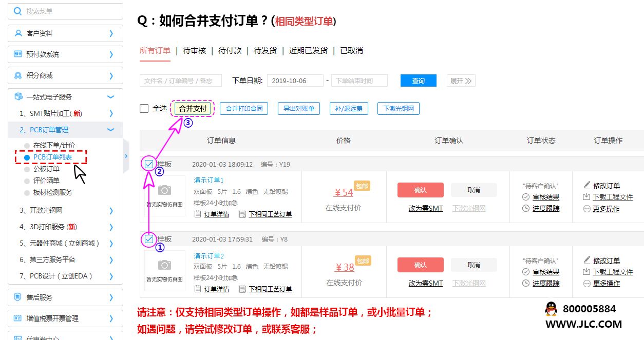This screenshot has width=644, height=340.
Task: Click the search magnifier icon in menu search
Action: [x=18, y=11]
